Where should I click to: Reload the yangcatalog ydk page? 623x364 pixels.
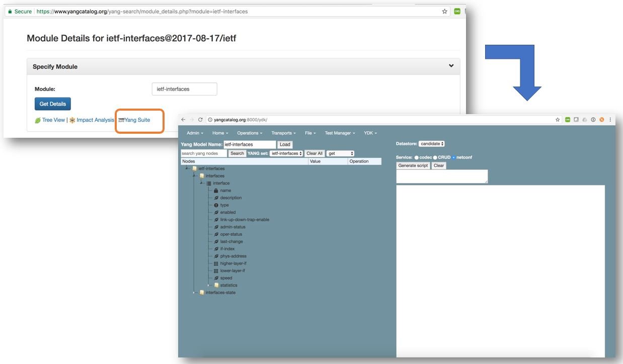pos(200,120)
